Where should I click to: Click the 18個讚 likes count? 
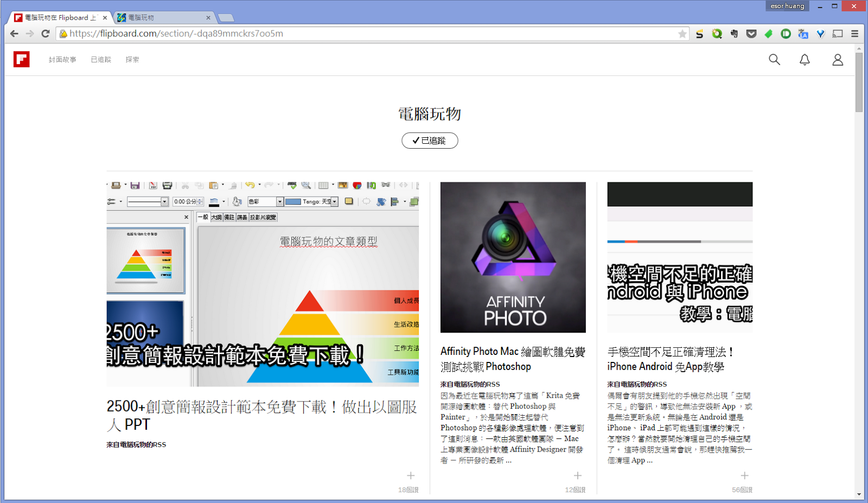coord(409,489)
